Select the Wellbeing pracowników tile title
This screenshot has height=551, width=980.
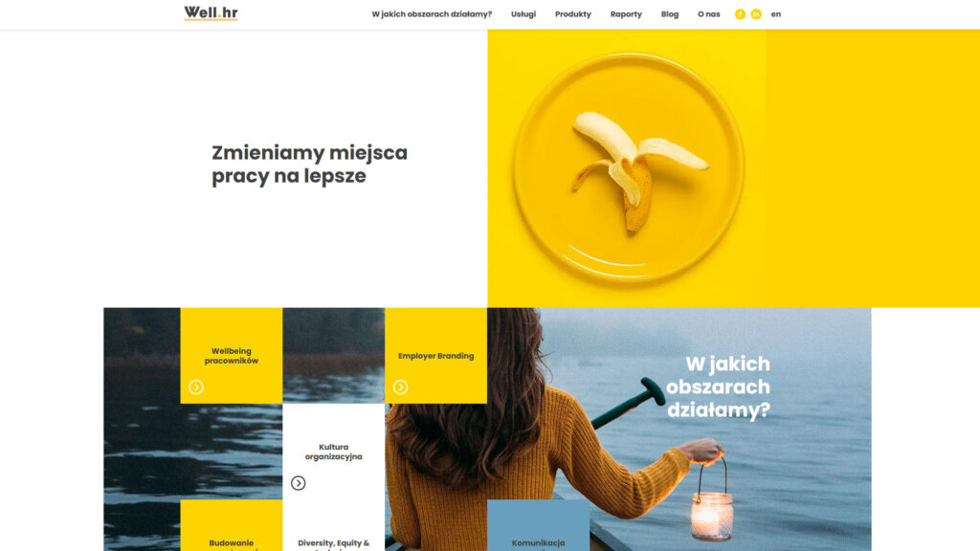[232, 356]
